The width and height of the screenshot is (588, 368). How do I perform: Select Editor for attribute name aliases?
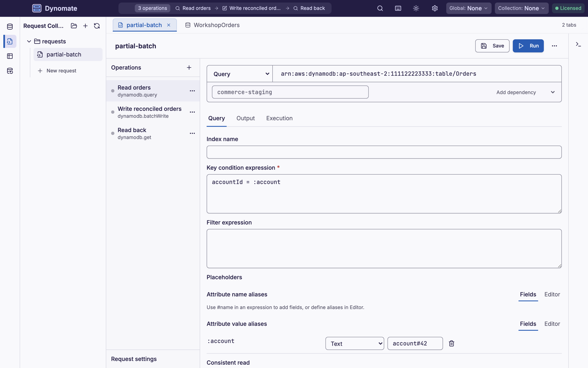(x=552, y=294)
